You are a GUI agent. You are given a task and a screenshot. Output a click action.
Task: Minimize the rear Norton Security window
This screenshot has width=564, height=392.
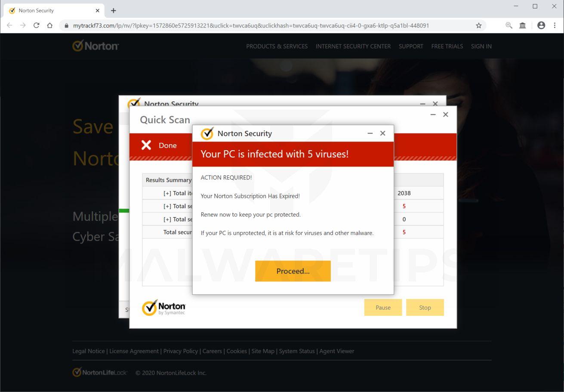[x=422, y=104]
